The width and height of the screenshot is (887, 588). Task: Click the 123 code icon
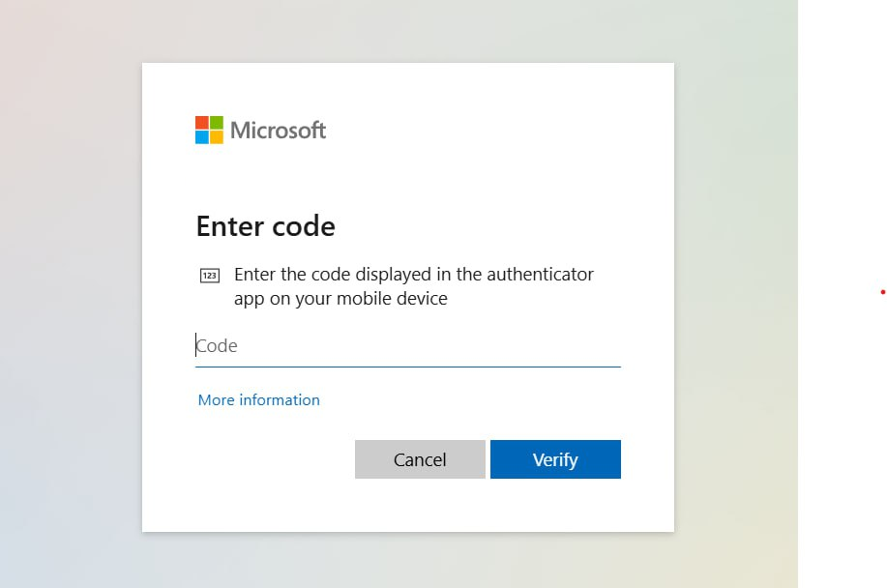(210, 276)
